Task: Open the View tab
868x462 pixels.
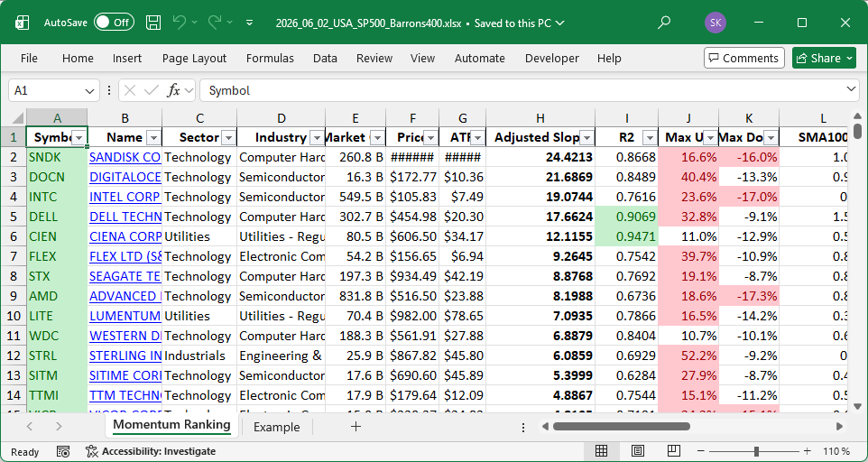Action: [x=422, y=58]
